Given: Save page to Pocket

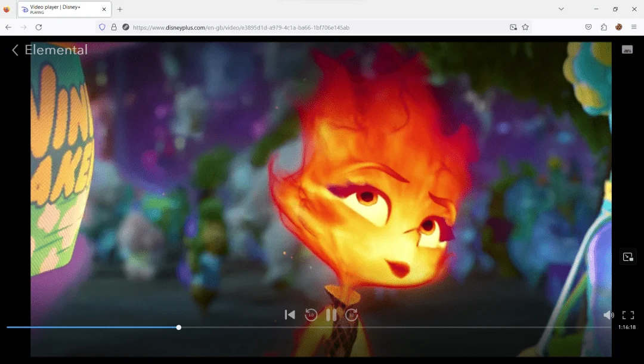Looking at the screenshot, I should pos(589,27).
